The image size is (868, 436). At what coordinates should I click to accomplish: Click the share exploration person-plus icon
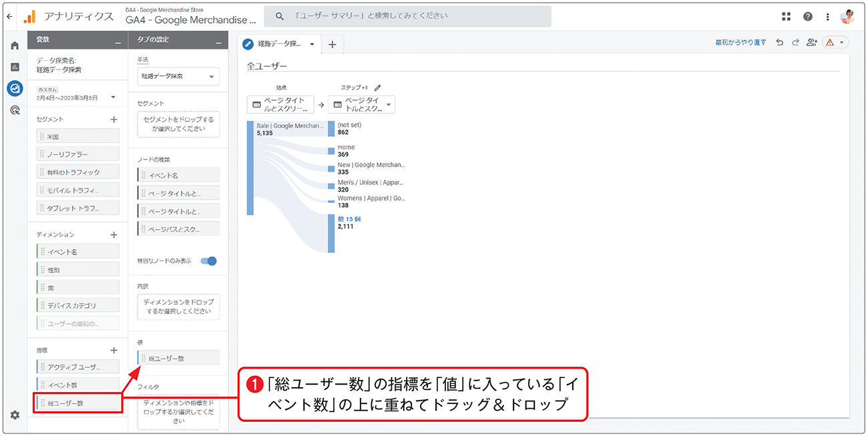click(812, 43)
